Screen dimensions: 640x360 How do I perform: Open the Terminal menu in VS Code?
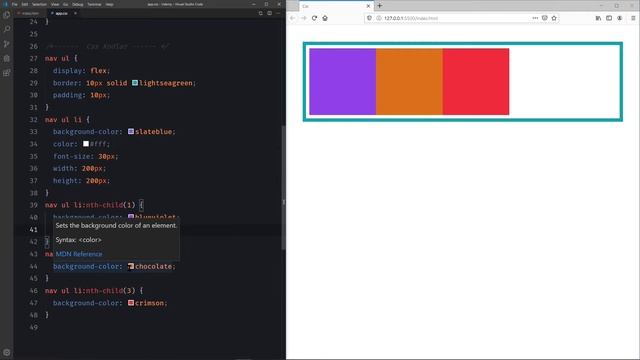tap(94, 4)
